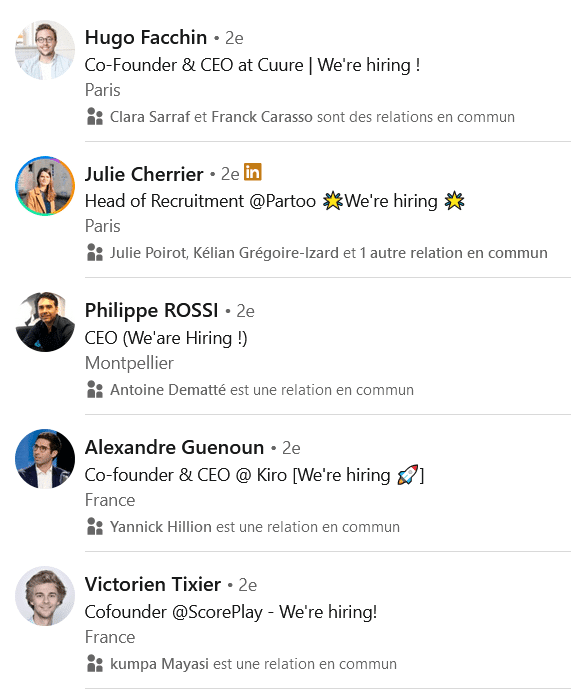The image size is (571, 695).
Task: Open the Philippe ROSSI name link
Action: click(x=152, y=311)
